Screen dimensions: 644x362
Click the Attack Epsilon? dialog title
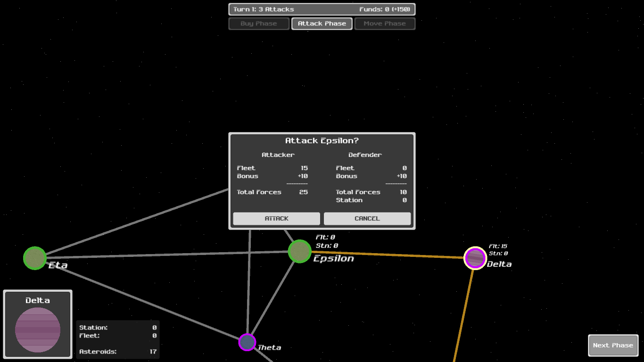(x=322, y=141)
